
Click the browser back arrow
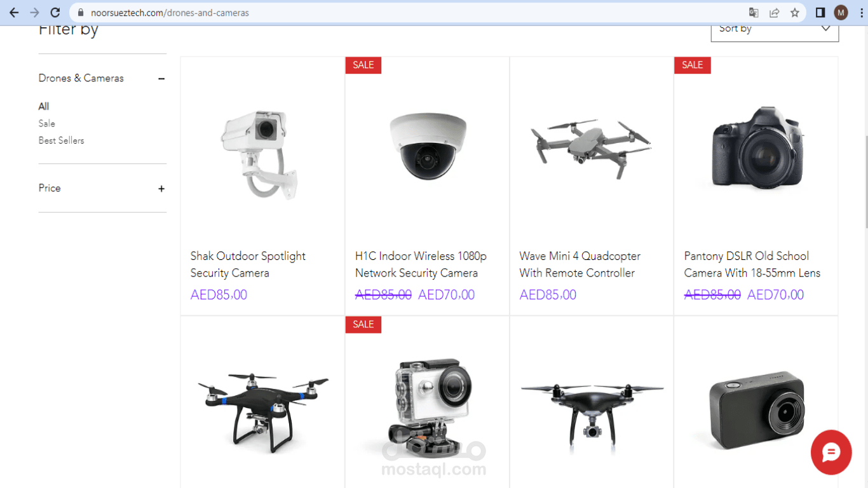click(x=14, y=13)
